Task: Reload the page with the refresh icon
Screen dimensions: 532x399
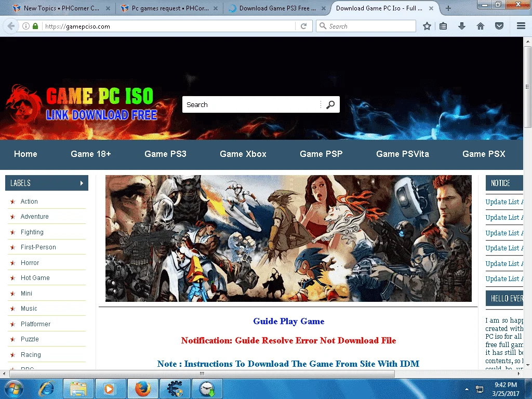Action: [x=303, y=26]
